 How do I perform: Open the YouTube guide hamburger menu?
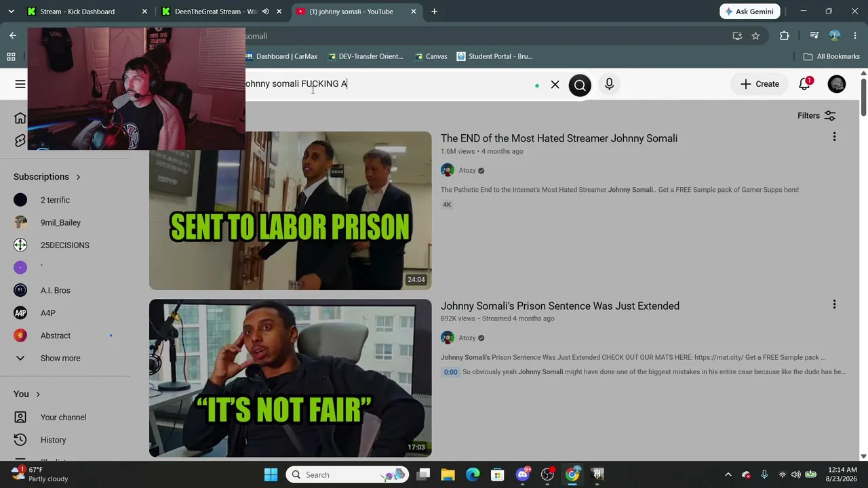tap(20, 84)
